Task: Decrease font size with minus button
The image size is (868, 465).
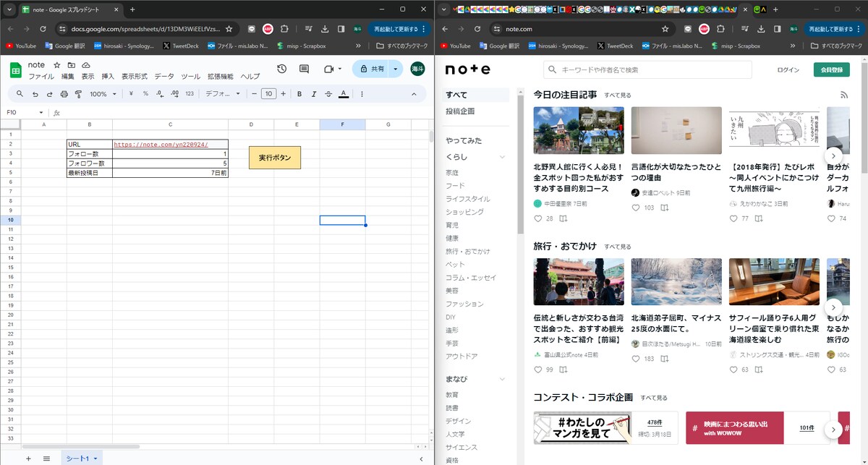Action: tap(254, 94)
